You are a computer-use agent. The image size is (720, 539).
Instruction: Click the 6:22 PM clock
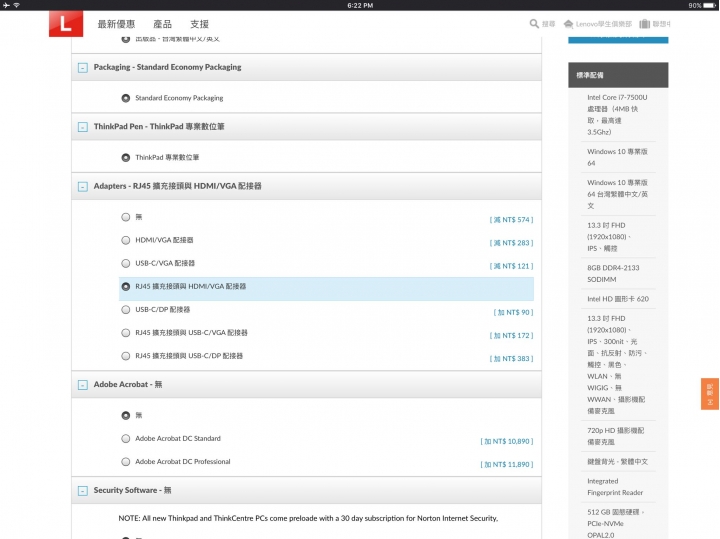click(x=360, y=6)
